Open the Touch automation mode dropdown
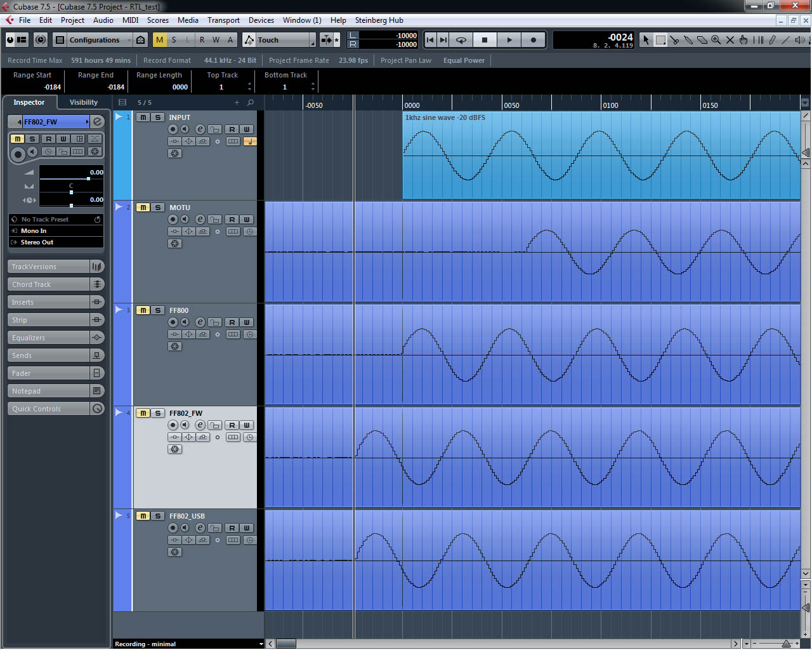Viewport: 812px width, 650px height. click(x=279, y=40)
